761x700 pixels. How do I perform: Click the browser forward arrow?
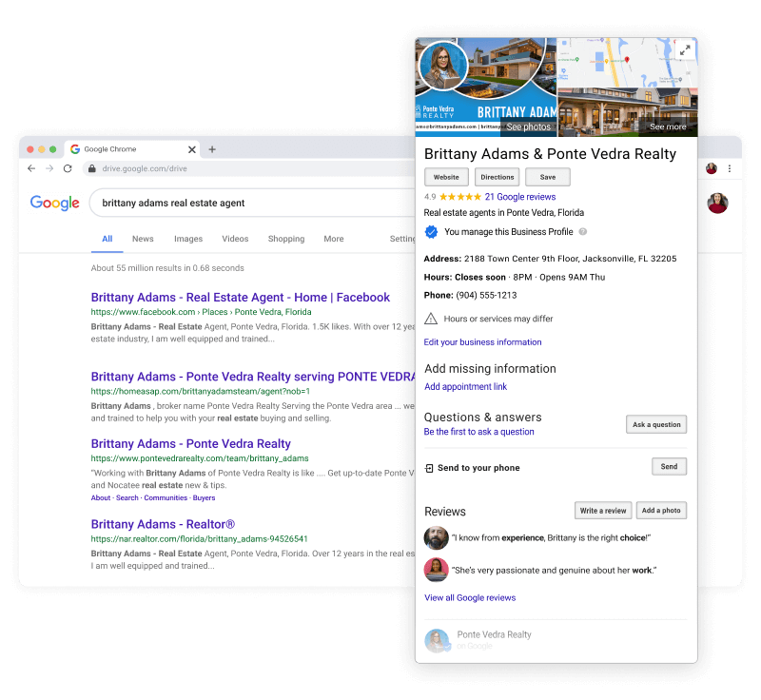(49, 168)
